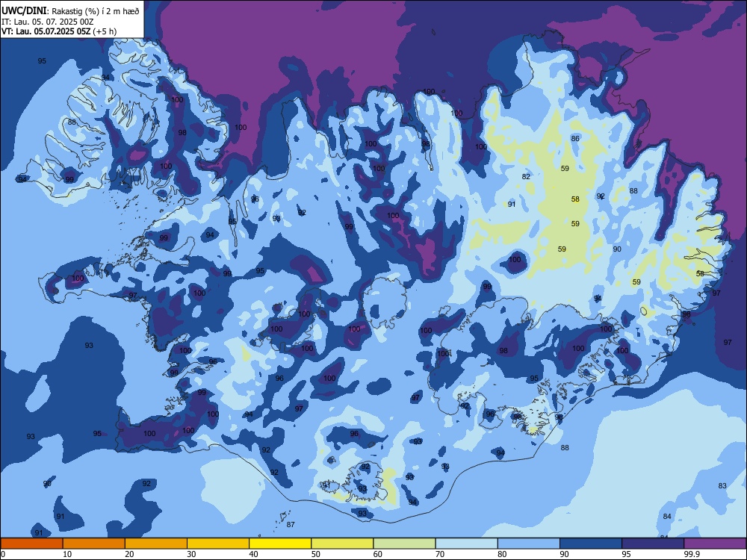Select the 30–40 legend color band
This screenshot has width=747, height=560.
click(218, 544)
